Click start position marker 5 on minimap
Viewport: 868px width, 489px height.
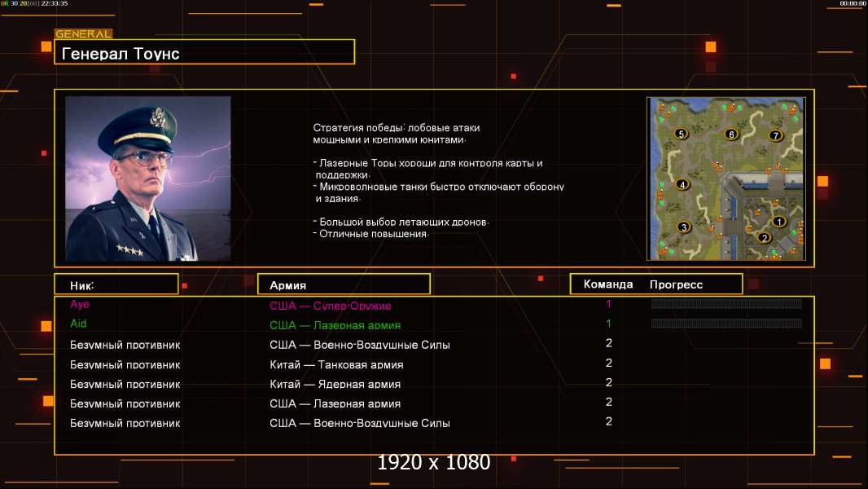[681, 134]
